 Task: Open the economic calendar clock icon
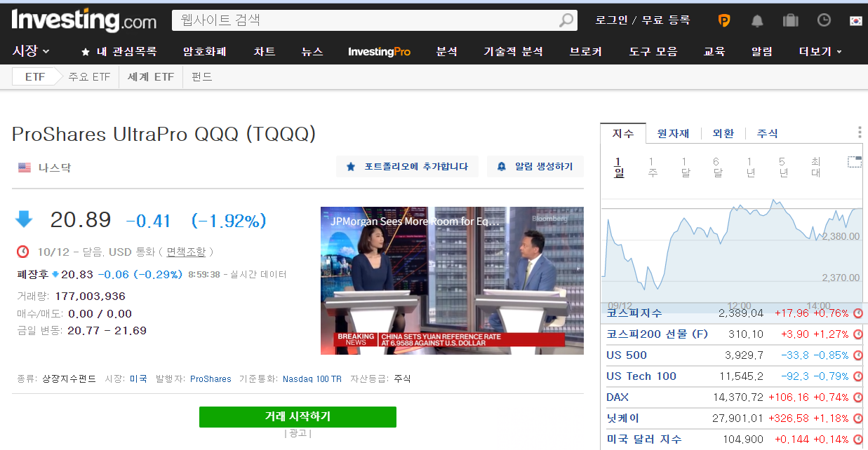pos(824,20)
